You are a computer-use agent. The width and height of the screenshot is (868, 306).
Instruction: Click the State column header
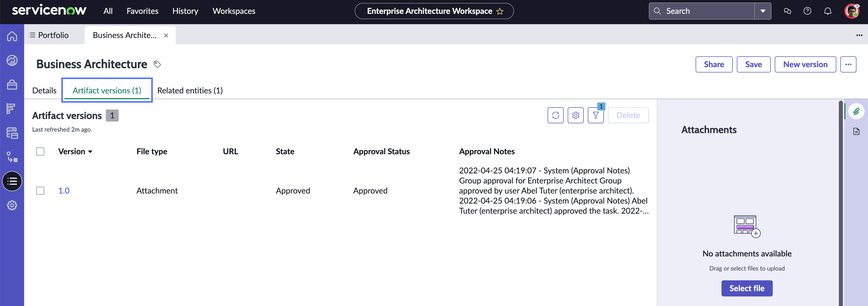click(285, 151)
